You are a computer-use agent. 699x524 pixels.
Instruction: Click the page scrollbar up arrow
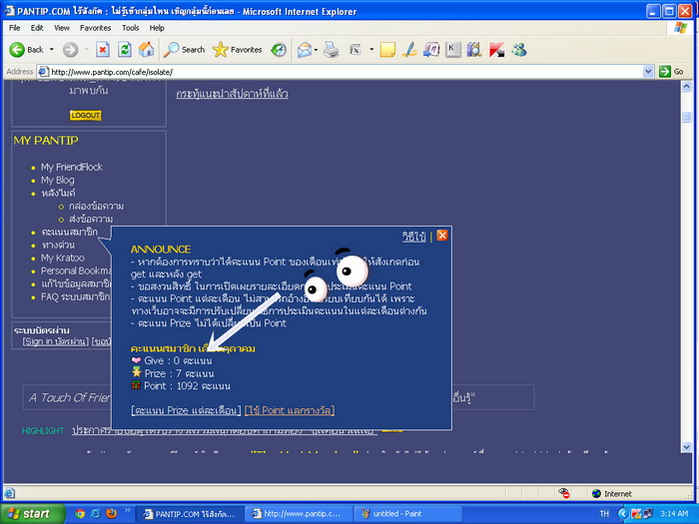(687, 87)
